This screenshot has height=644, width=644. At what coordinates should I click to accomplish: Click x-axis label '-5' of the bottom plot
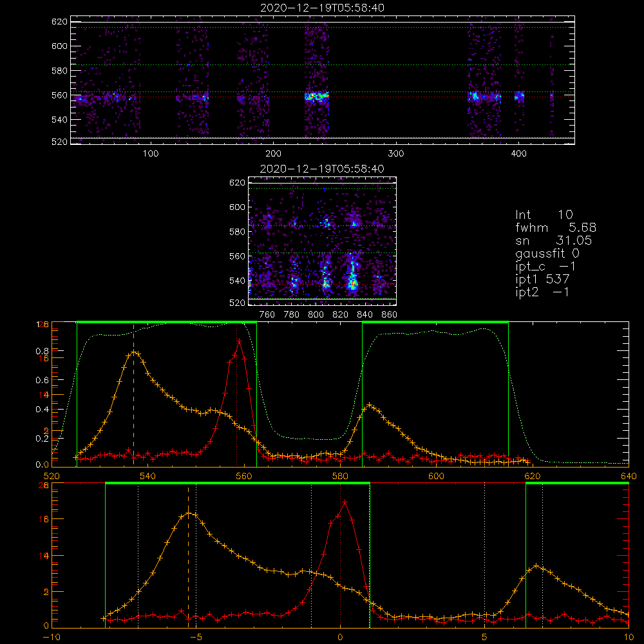(x=196, y=637)
